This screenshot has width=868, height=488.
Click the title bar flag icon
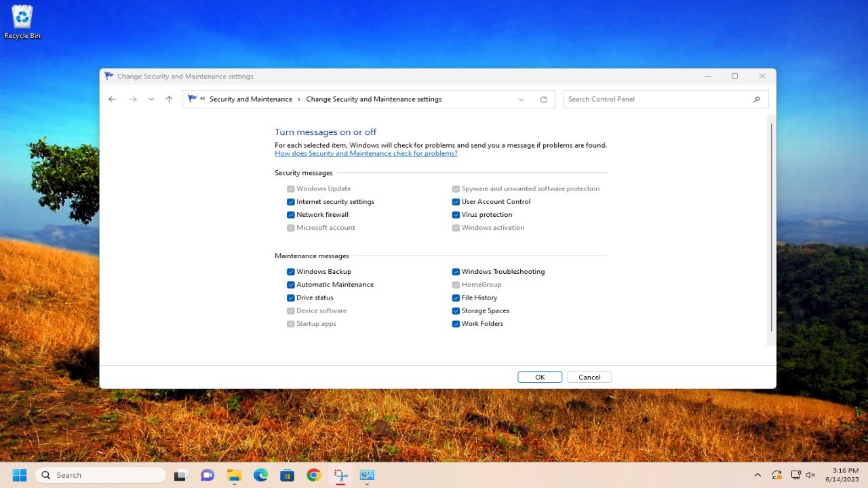coord(109,77)
